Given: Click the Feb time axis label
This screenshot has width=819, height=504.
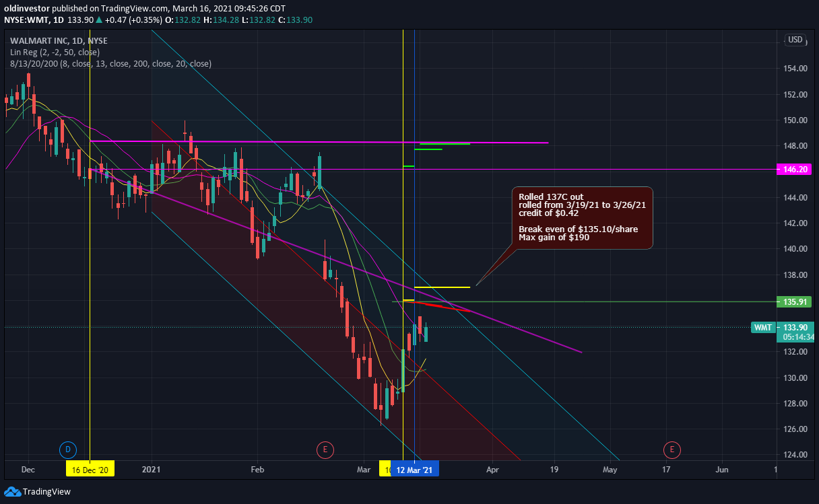Looking at the screenshot, I should coord(257,469).
